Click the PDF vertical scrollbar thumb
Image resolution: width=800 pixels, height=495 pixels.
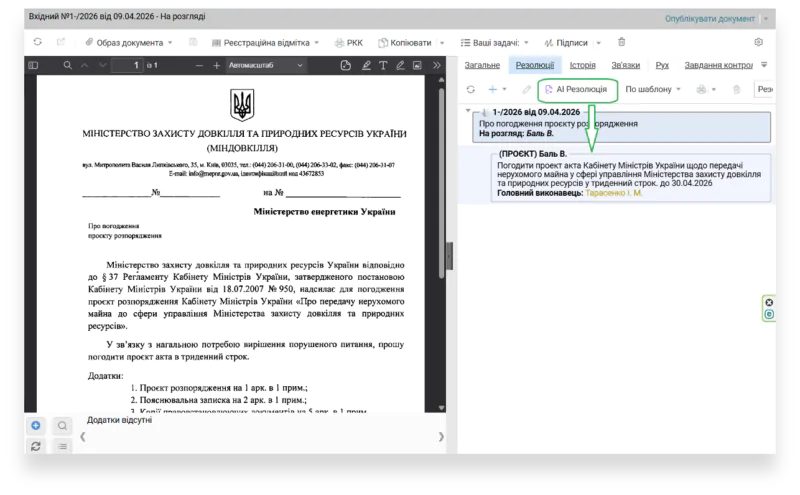pos(441,184)
